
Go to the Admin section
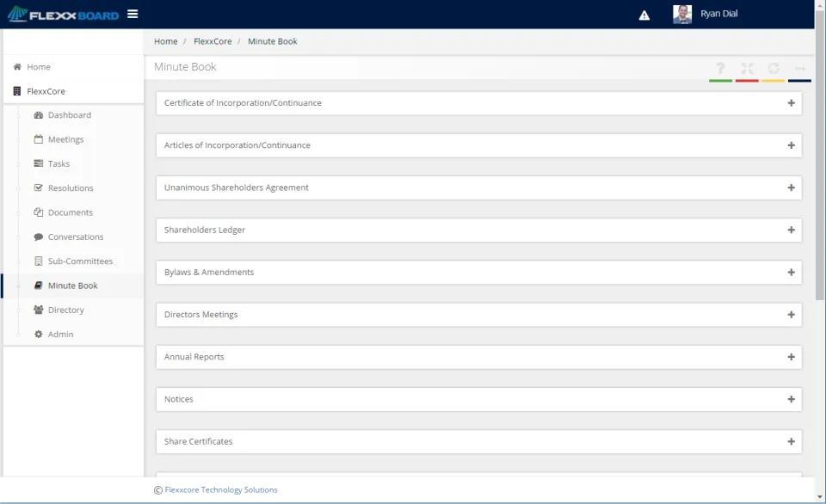pyautogui.click(x=60, y=334)
